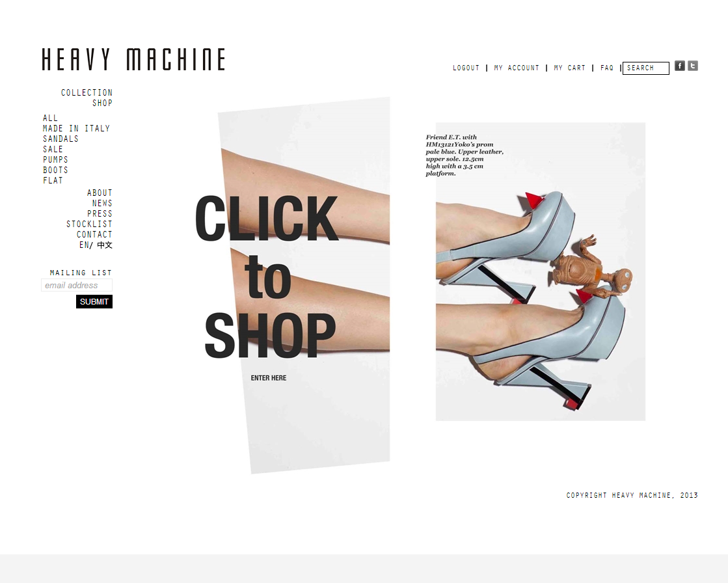728x583 pixels.
Task: Browse the Sandals category
Action: (x=61, y=139)
